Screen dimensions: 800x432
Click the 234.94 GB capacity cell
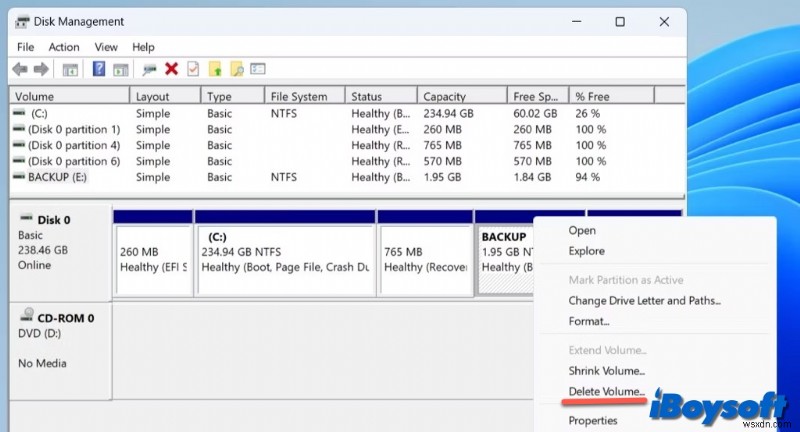448,113
